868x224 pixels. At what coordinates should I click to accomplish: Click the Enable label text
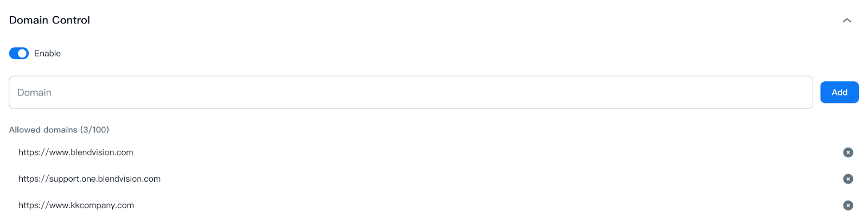[x=47, y=53]
